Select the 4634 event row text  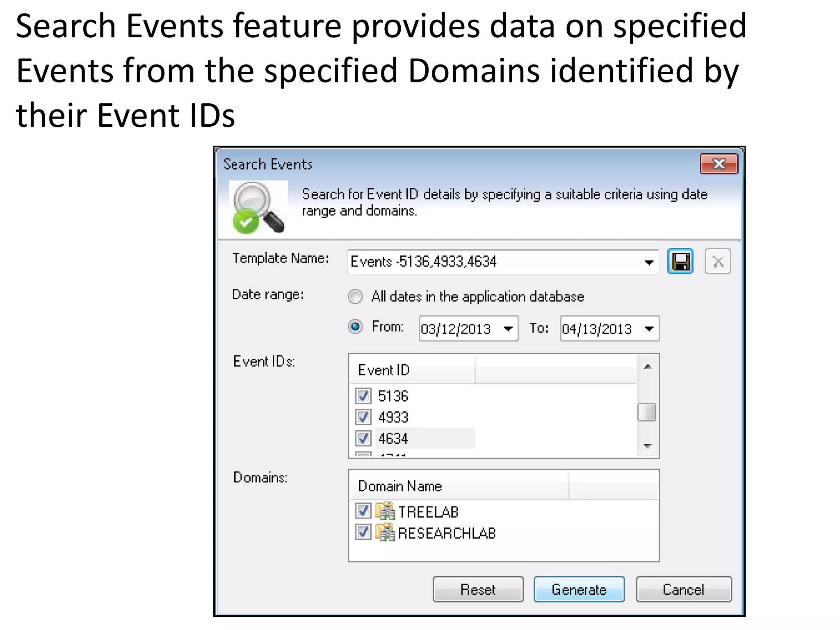coord(393,438)
